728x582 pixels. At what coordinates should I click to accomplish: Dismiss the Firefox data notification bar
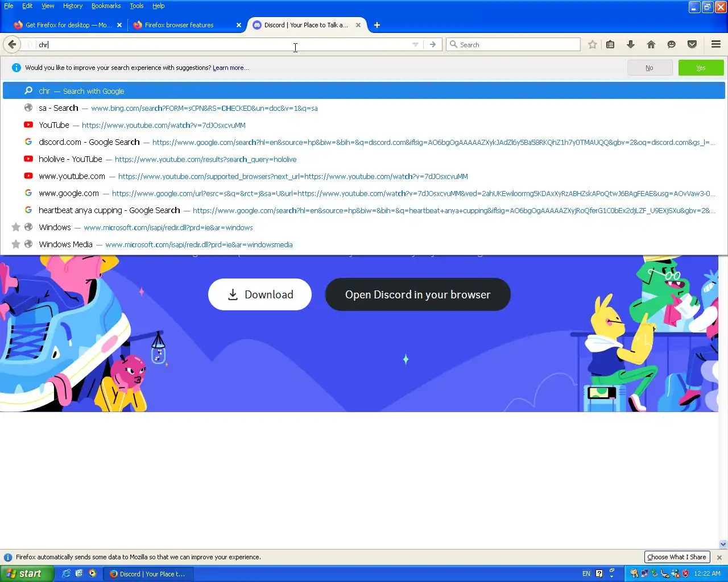click(719, 558)
